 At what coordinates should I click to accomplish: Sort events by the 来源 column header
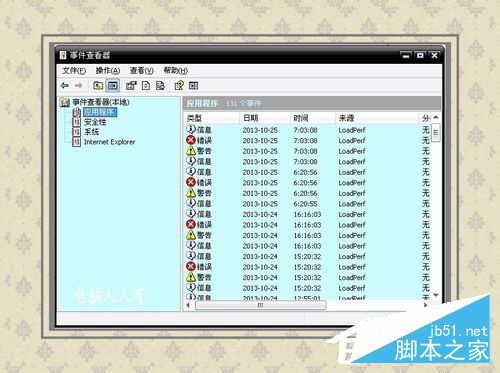tap(376, 118)
